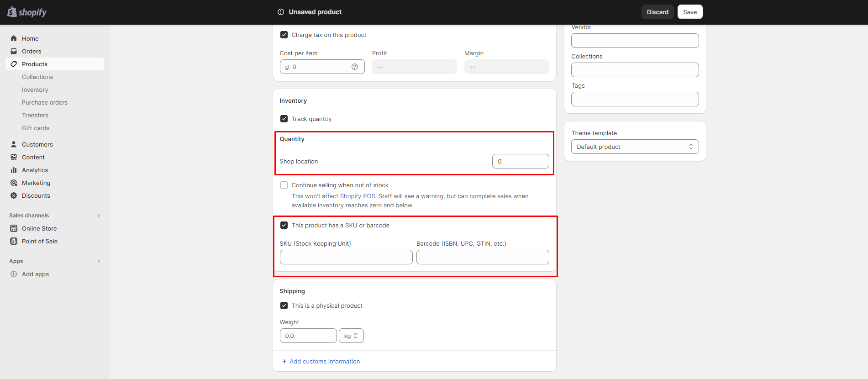868x379 pixels.
Task: Click the Products tag icon
Action: pyautogui.click(x=14, y=64)
